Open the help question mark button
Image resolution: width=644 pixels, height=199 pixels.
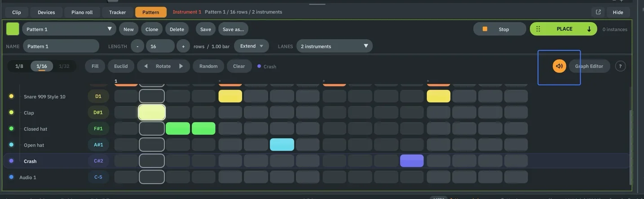(x=620, y=66)
